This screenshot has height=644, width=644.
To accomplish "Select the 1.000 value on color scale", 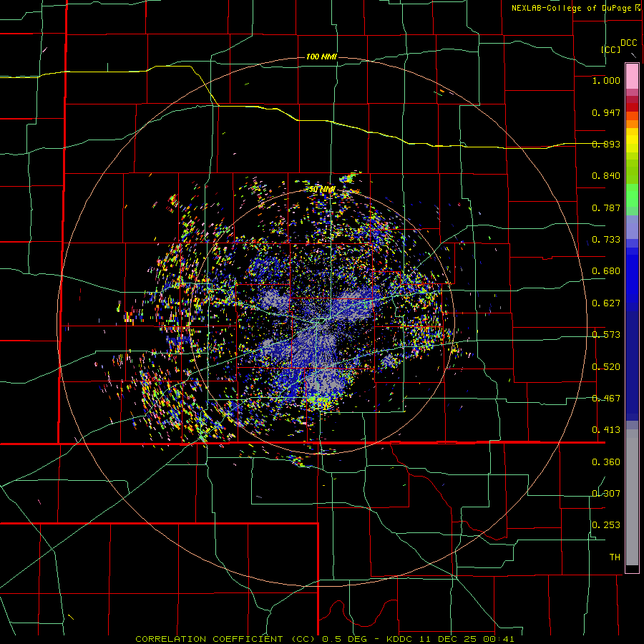I will [x=606, y=81].
